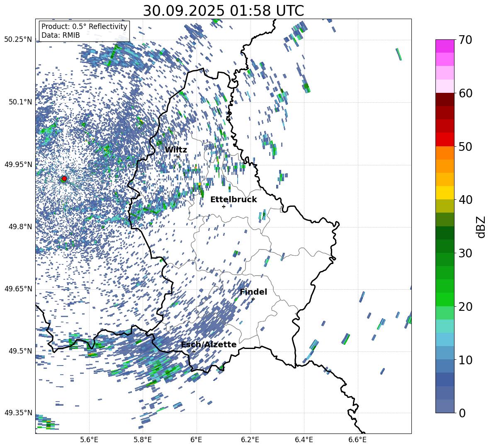Click the red radar site marker dot
The height and width of the screenshot is (448, 491).
coord(64,178)
